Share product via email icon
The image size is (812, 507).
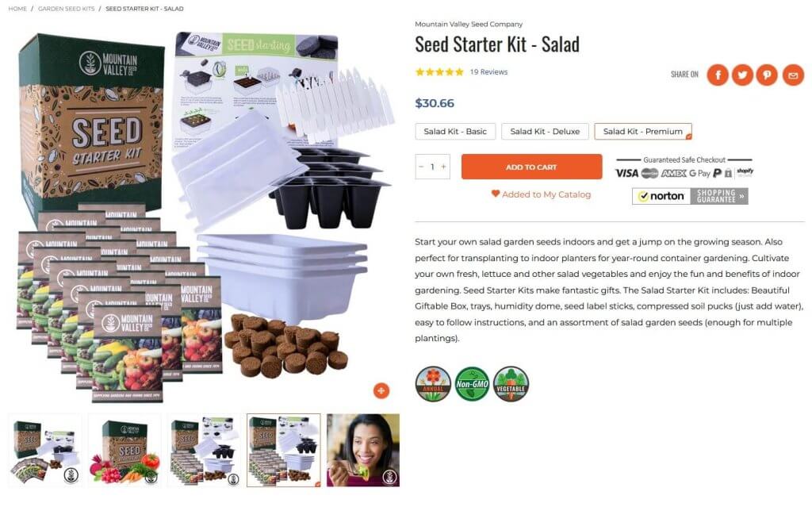coord(793,75)
